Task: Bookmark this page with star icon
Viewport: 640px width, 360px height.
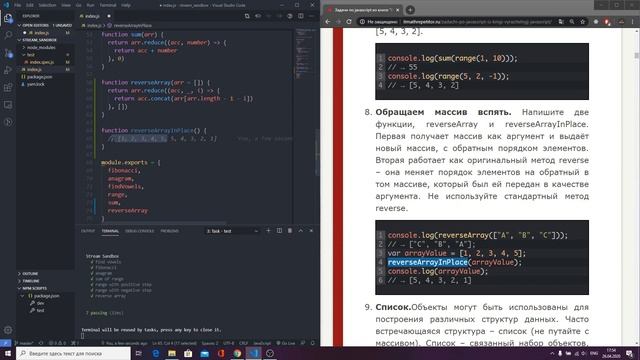Action: (x=582, y=22)
